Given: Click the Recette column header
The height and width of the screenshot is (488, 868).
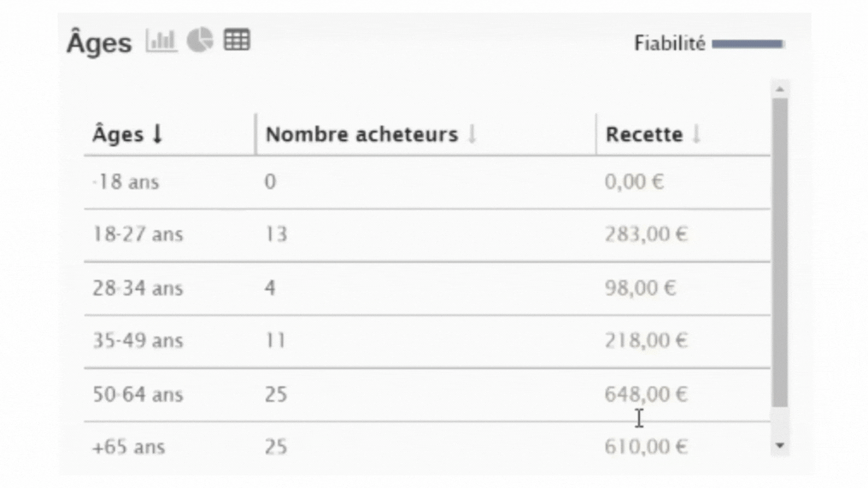Looking at the screenshot, I should tap(644, 135).
